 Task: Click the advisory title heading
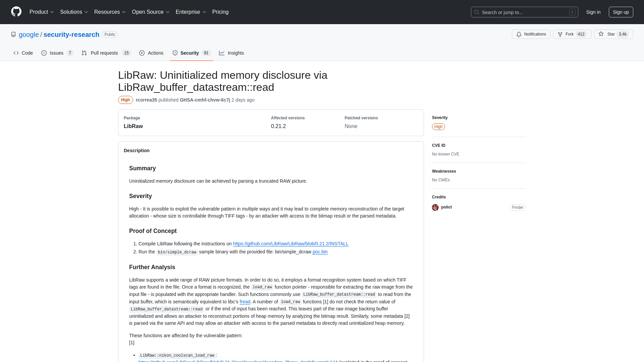click(x=223, y=81)
